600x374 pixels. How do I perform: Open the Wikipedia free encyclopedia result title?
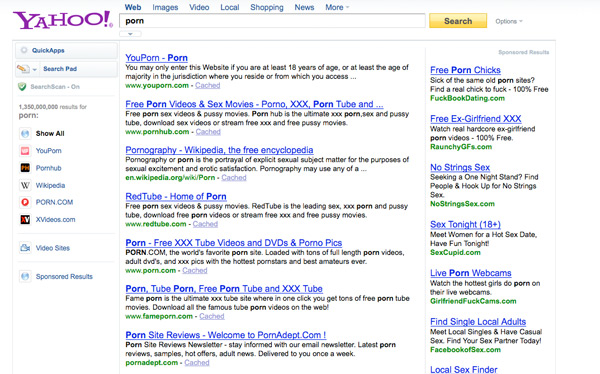pyautogui.click(x=219, y=150)
